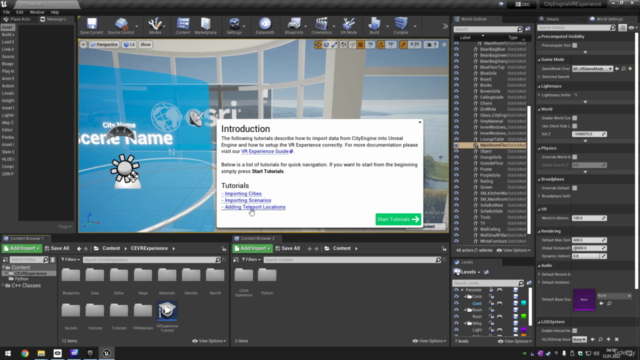Open the Cinematics toolbar icon
640x360 pixels.
pos(321,26)
